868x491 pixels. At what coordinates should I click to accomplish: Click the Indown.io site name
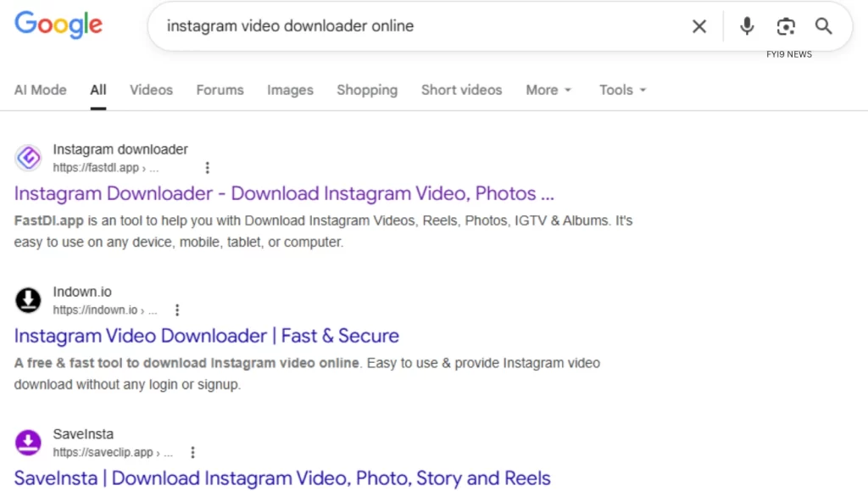(82, 292)
